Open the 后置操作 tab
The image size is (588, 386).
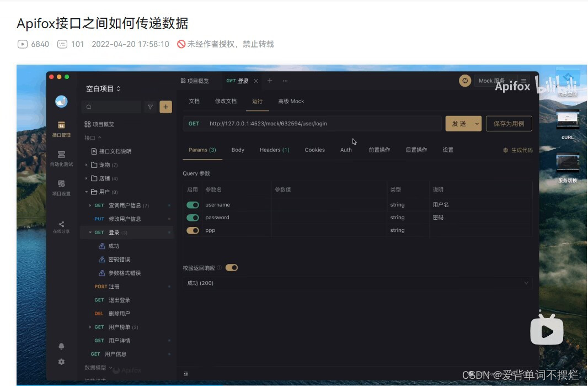[x=416, y=150]
